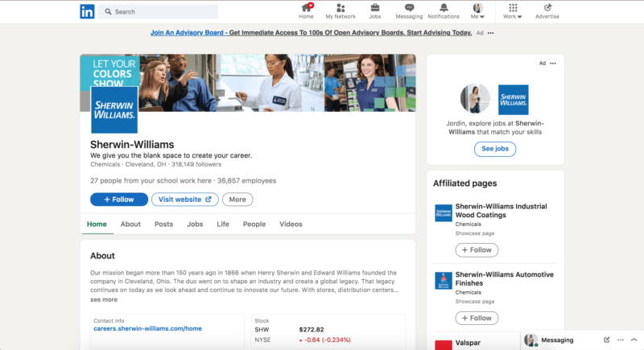Image resolution: width=644 pixels, height=350 pixels.
Task: Open options menu for the banner ad
Action: [491, 33]
